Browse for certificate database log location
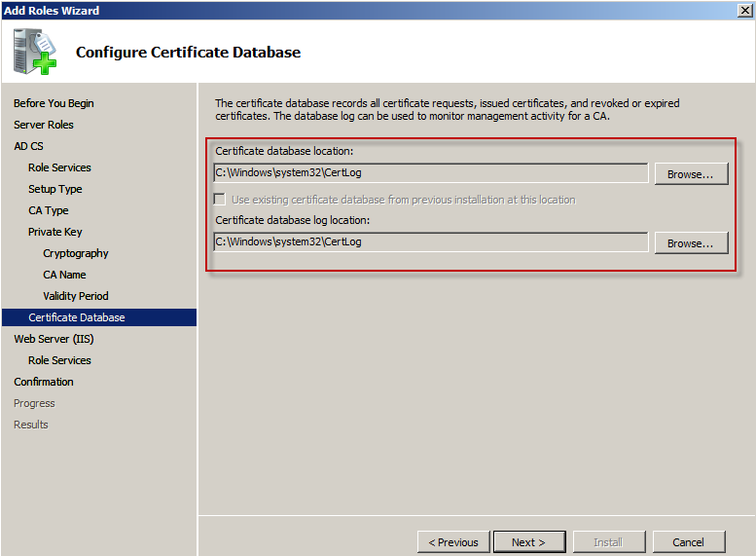Image resolution: width=756 pixels, height=556 pixels. (690, 243)
